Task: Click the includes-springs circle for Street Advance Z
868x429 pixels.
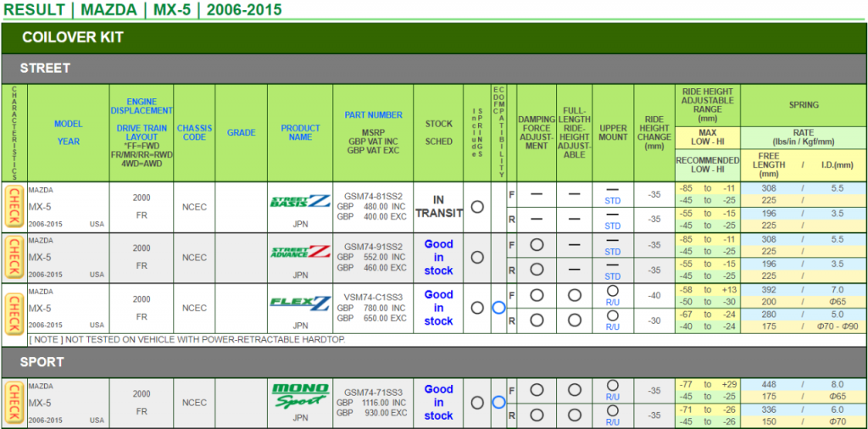Action: [477, 258]
